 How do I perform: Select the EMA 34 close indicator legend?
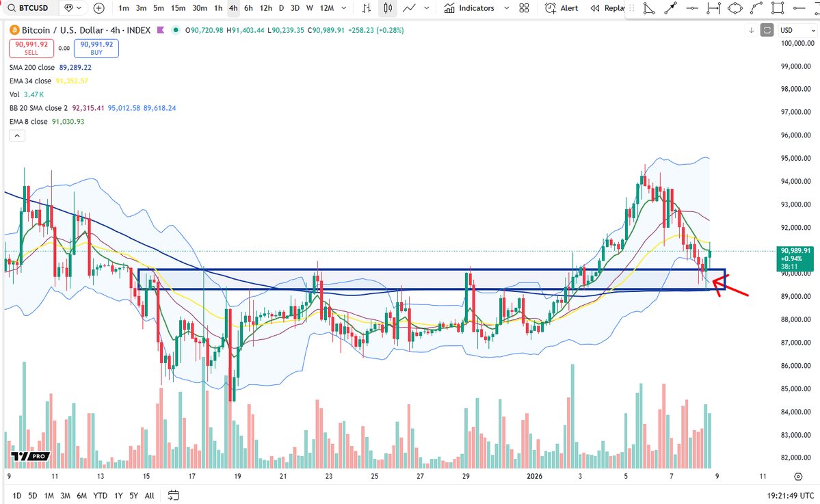tap(30, 81)
